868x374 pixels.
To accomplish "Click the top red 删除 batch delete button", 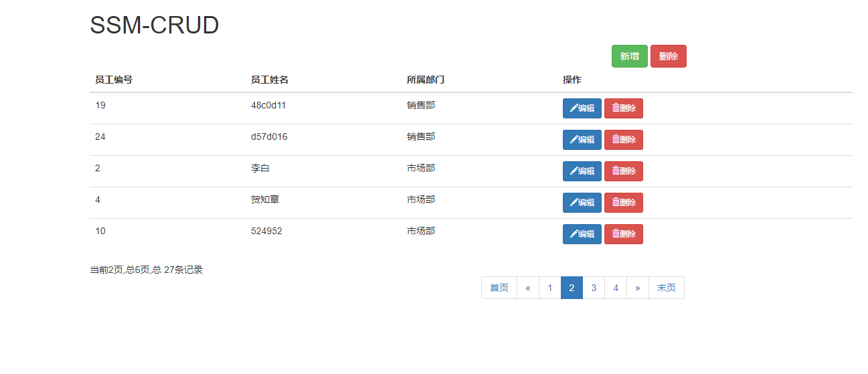I will 668,56.
